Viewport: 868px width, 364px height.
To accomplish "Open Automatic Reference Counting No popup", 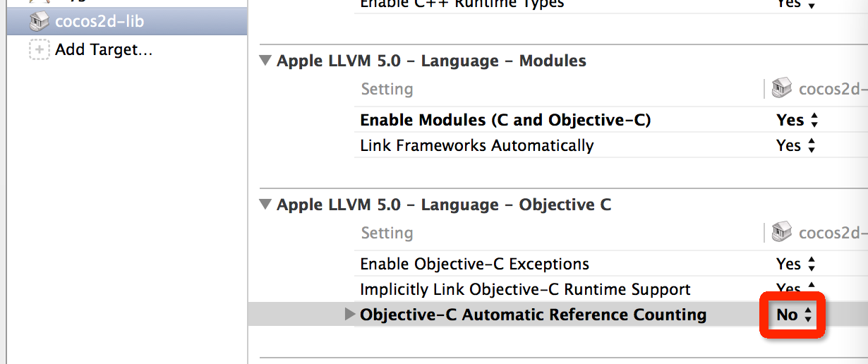I will pyautogui.click(x=795, y=315).
